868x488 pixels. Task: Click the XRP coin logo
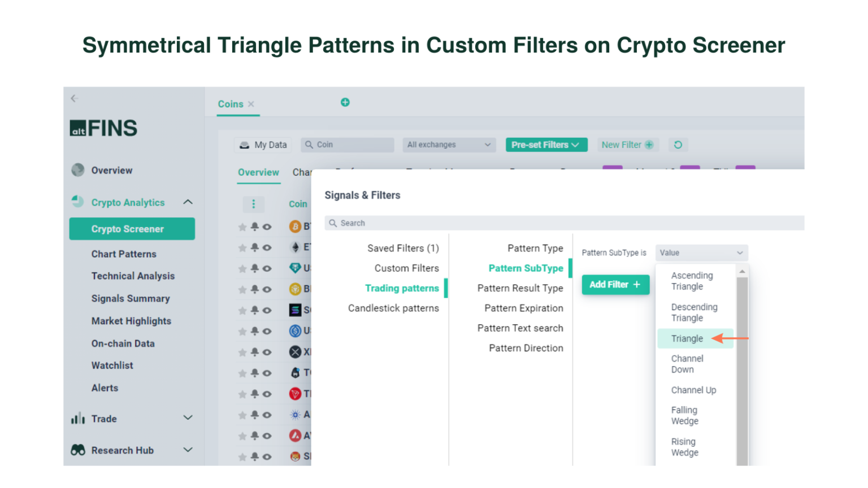[295, 352]
